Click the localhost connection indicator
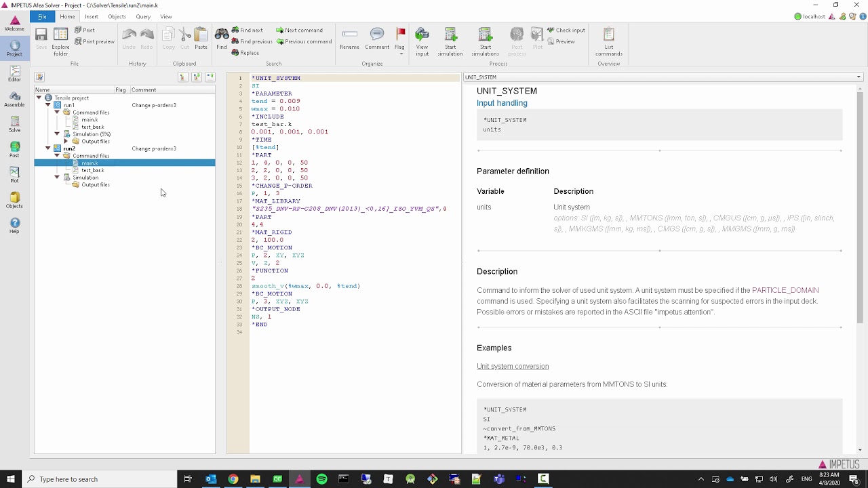The height and width of the screenshot is (488, 868). tap(810, 16)
